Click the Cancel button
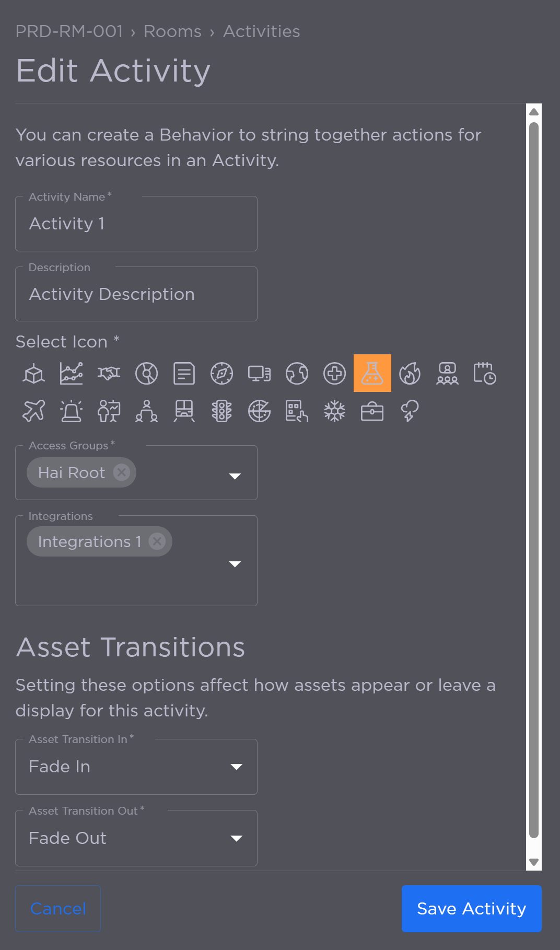560x950 pixels. (57, 909)
